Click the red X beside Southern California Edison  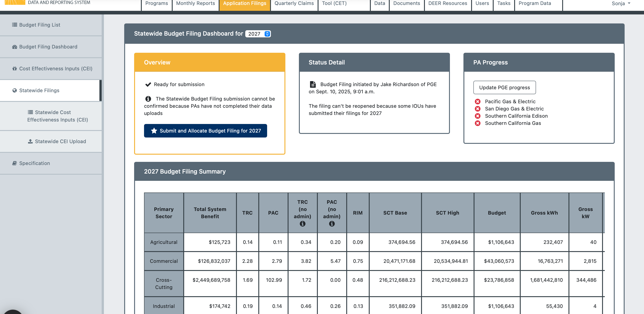pos(477,116)
